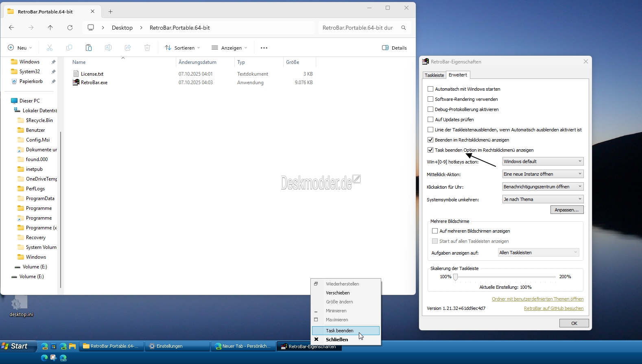Viewport: 642px width, 364px height.
Task: Click the search magnifier icon in Explorer
Action: 404,28
